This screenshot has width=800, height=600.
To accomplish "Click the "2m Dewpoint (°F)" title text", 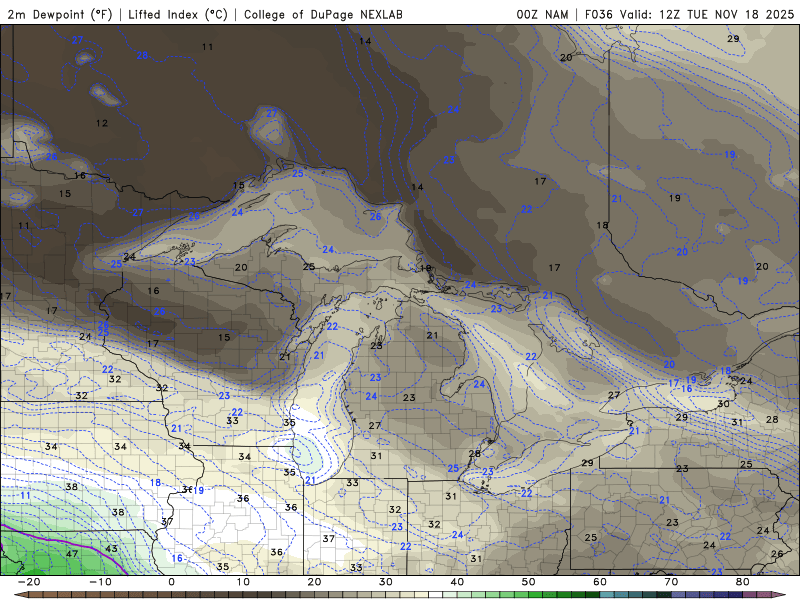I will pos(60,14).
